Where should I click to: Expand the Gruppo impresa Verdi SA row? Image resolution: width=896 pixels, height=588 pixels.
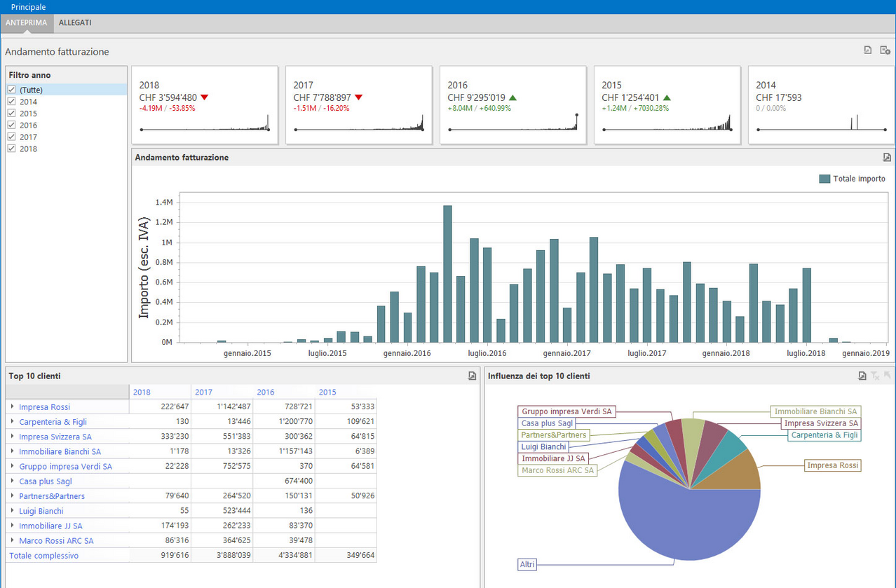[x=13, y=466]
